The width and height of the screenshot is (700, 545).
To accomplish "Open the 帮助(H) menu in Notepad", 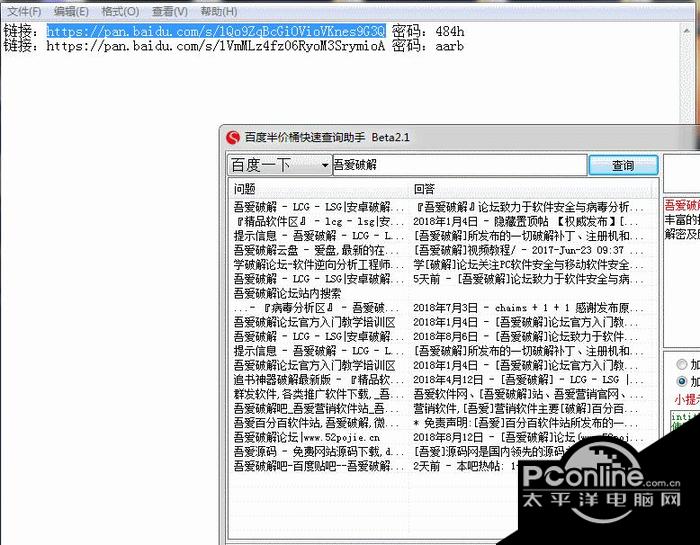I will pyautogui.click(x=219, y=12).
